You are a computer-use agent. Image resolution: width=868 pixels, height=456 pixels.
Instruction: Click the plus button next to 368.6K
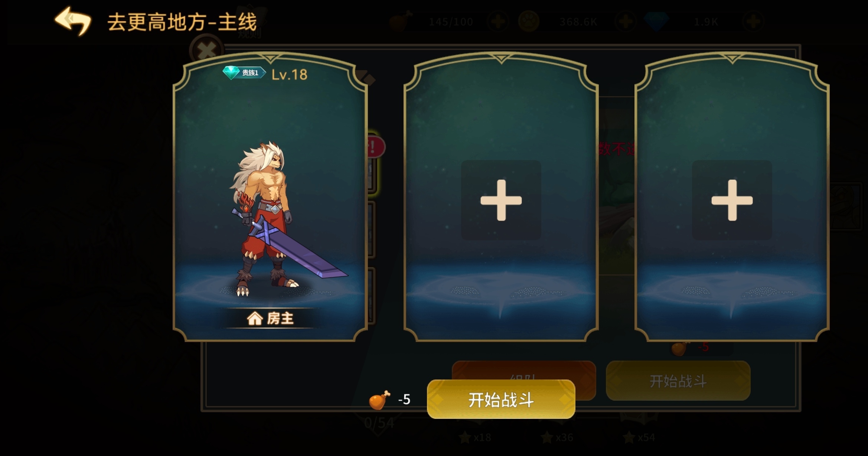[625, 22]
